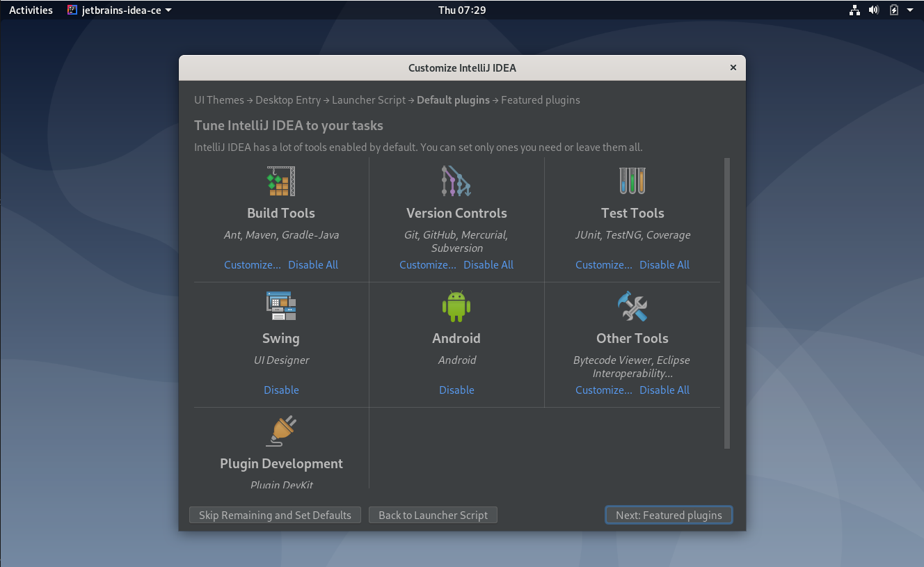Disable all Test Tools plugins
This screenshot has height=567, width=924.
click(x=664, y=264)
